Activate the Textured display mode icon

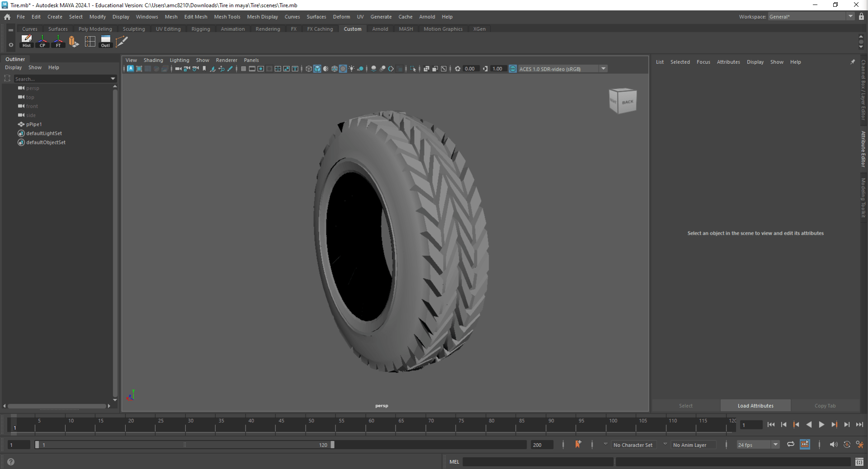tap(335, 69)
